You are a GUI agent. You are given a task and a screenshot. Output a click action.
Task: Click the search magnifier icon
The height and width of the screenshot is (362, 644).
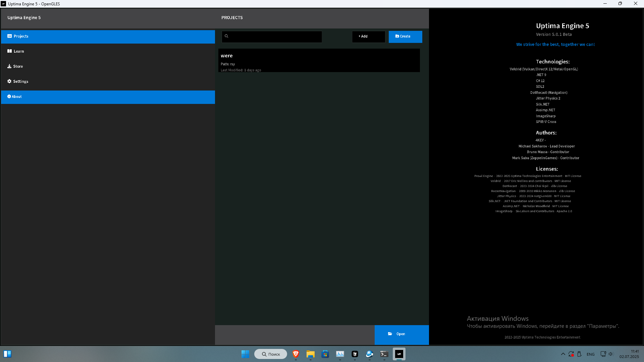pyautogui.click(x=226, y=36)
